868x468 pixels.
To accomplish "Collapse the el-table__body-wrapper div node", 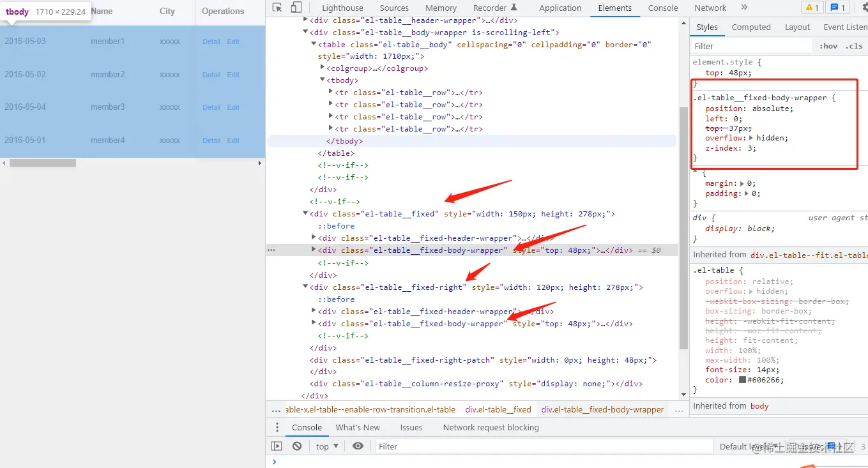I will click(305, 32).
